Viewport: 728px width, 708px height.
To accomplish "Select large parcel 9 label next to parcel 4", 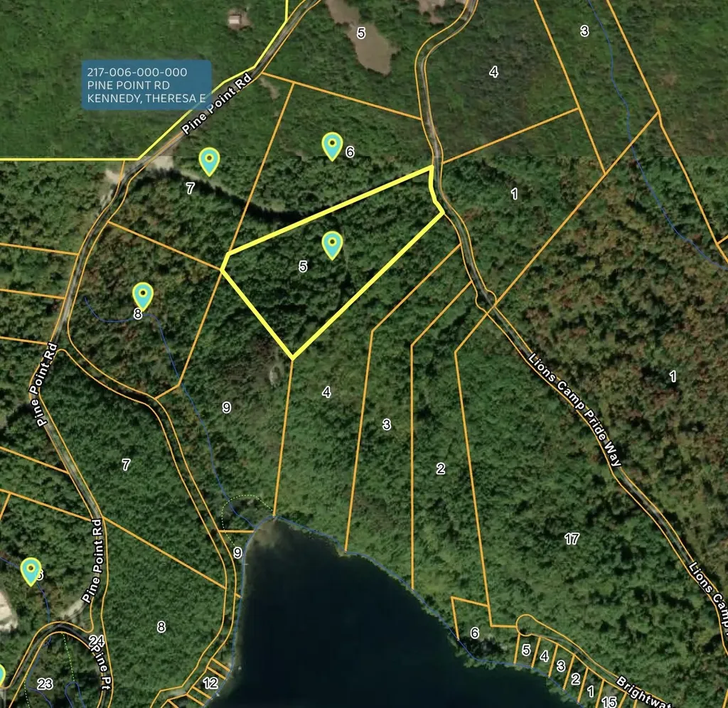I will coord(226,407).
